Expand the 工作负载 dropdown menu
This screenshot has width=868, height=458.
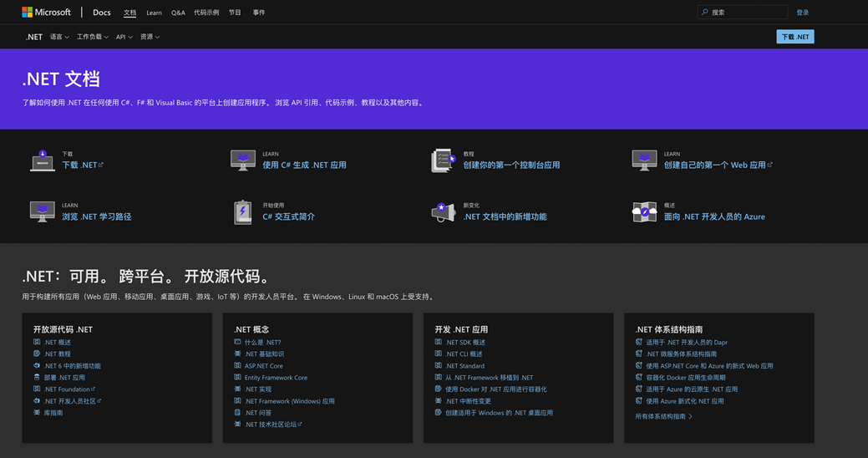[93, 37]
